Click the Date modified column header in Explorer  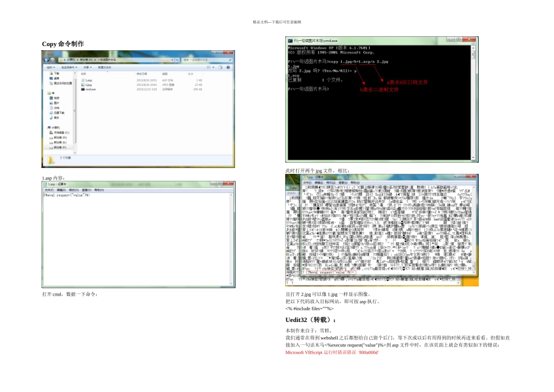click(142, 74)
